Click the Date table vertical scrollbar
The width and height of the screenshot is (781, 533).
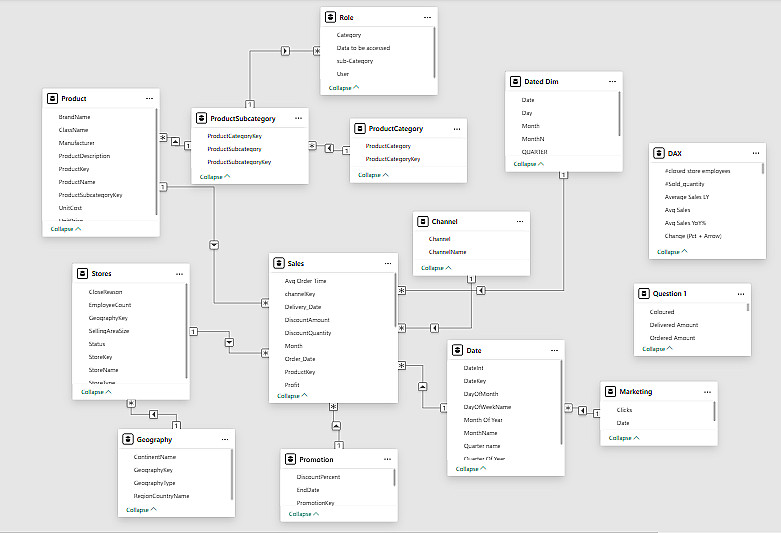[x=561, y=402]
